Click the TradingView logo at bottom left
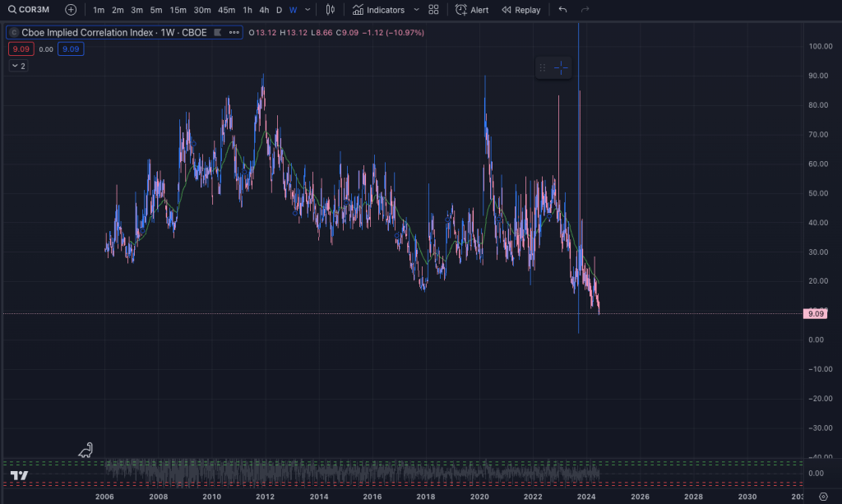Image resolution: width=842 pixels, height=504 pixels. point(20,475)
